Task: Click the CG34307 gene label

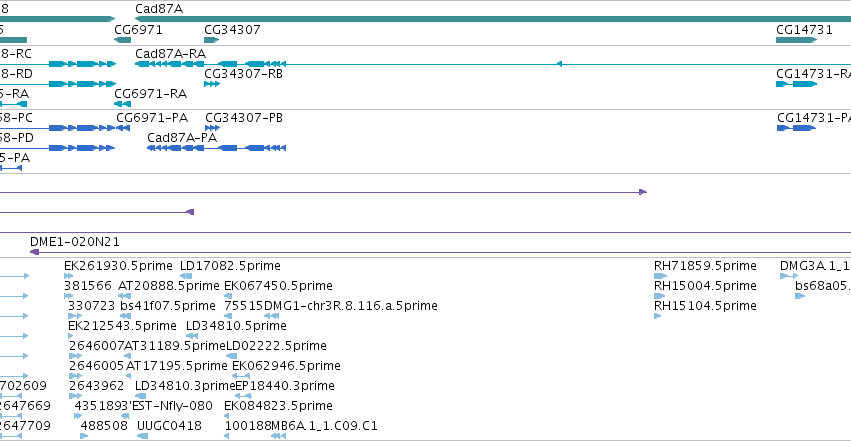Action: [232, 29]
